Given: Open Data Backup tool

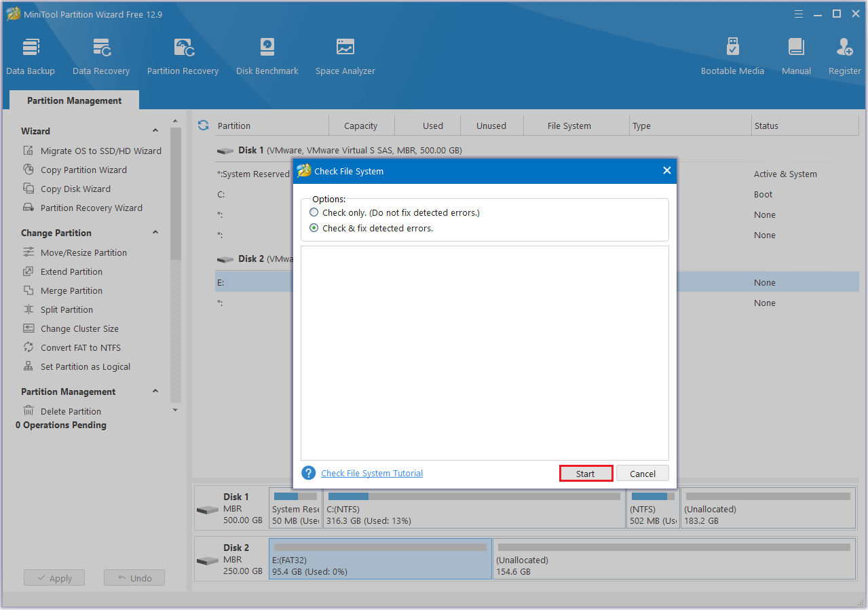Looking at the screenshot, I should coord(31,57).
